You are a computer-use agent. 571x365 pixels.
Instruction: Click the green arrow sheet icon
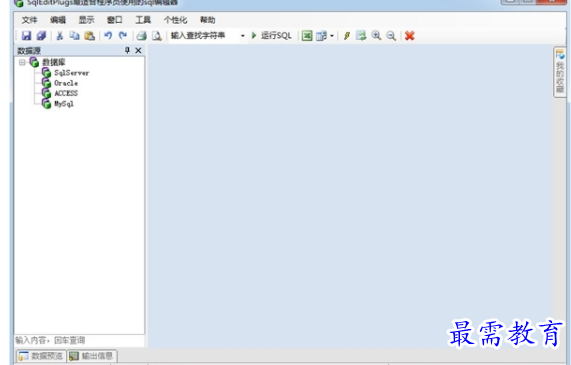[x=361, y=36]
